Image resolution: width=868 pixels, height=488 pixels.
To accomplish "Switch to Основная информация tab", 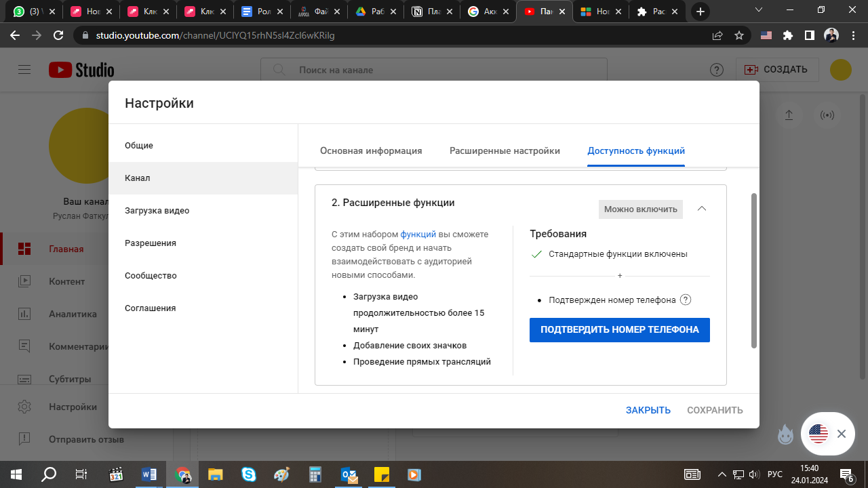I will [x=371, y=150].
